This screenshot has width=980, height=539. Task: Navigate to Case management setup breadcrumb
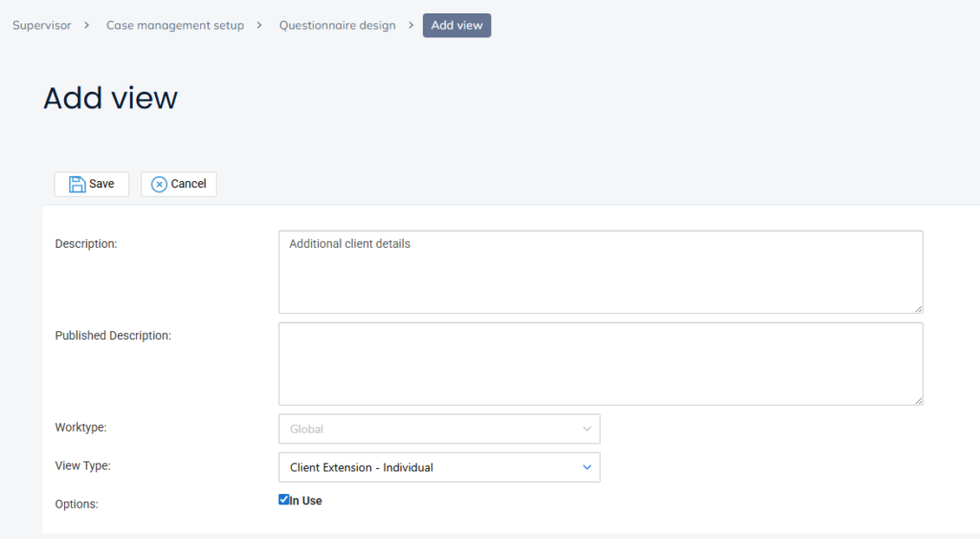[175, 25]
